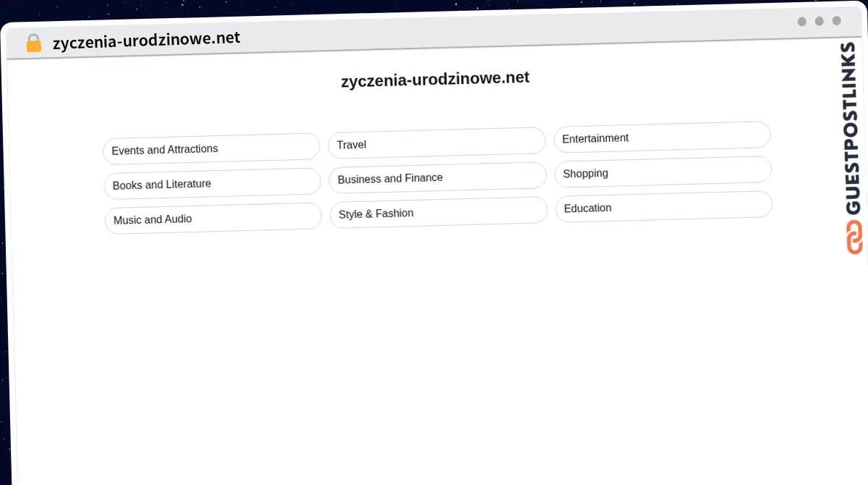Viewport: 868px width, 485px height.
Task: Open the Travel category
Action: [x=436, y=143]
